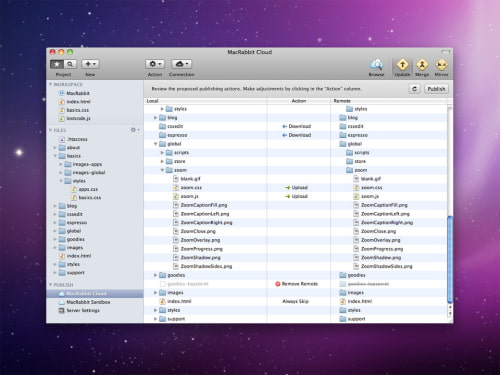Click the Local column header
Viewport: 500px width, 375px height.
point(205,101)
